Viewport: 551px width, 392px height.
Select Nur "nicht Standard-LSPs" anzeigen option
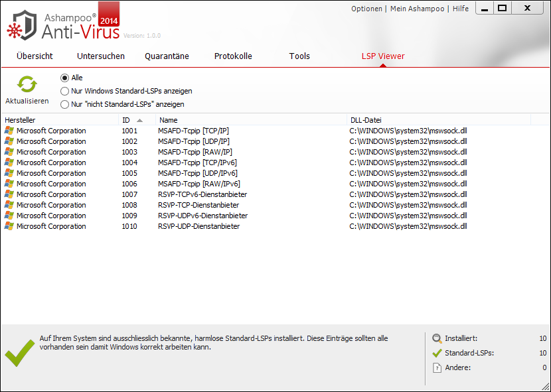tap(64, 104)
